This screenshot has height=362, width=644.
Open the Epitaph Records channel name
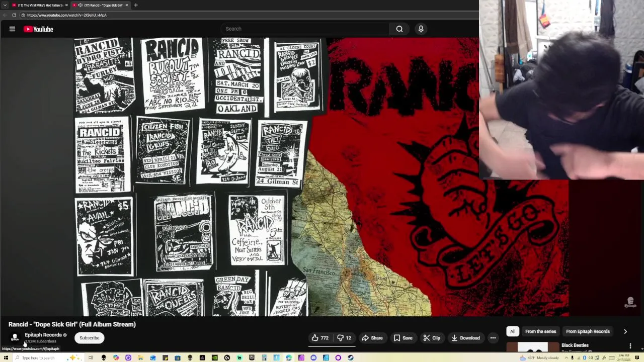[43, 335]
